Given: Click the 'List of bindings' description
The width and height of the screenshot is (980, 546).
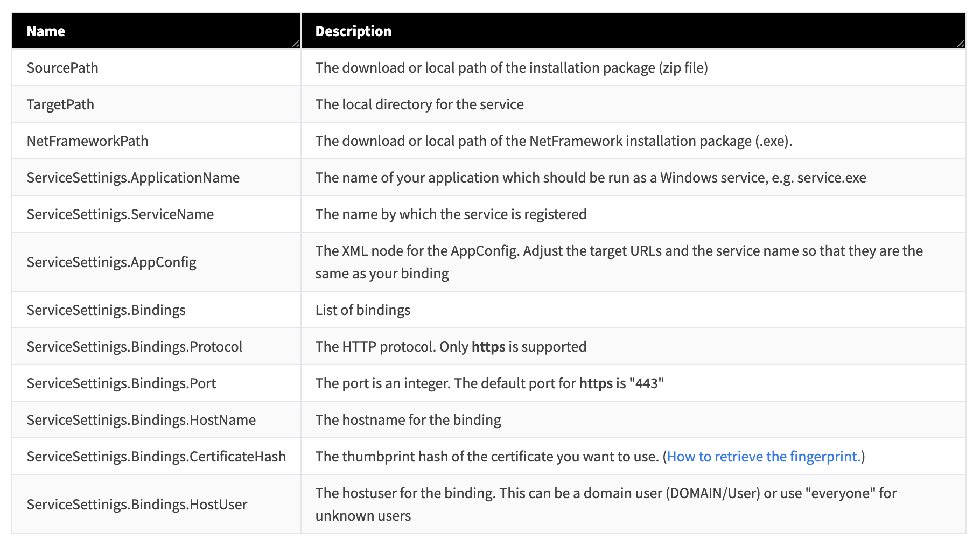Looking at the screenshot, I should pyautogui.click(x=363, y=310).
